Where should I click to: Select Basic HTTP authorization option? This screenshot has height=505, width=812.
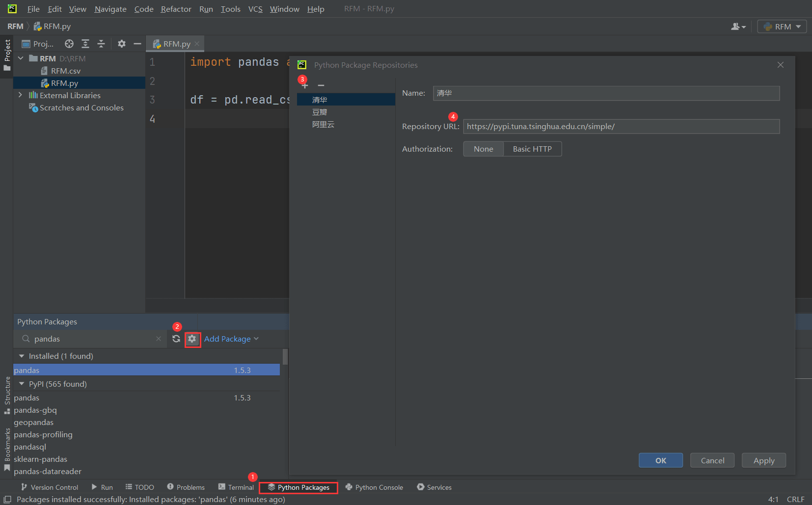532,149
